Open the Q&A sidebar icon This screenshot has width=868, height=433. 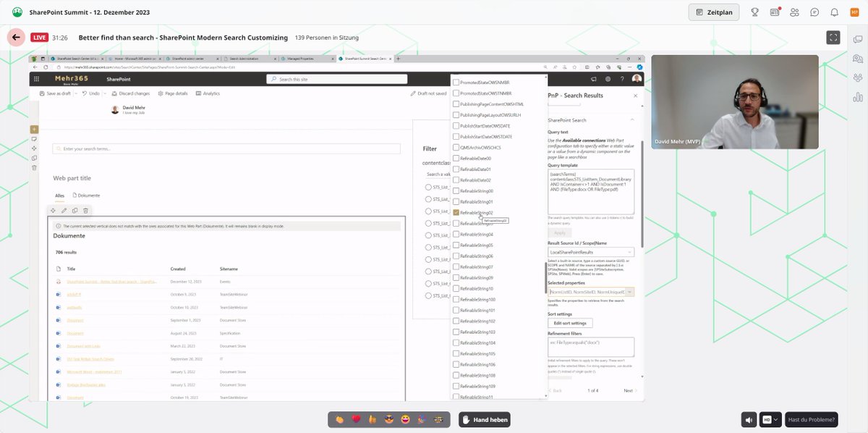click(x=857, y=59)
